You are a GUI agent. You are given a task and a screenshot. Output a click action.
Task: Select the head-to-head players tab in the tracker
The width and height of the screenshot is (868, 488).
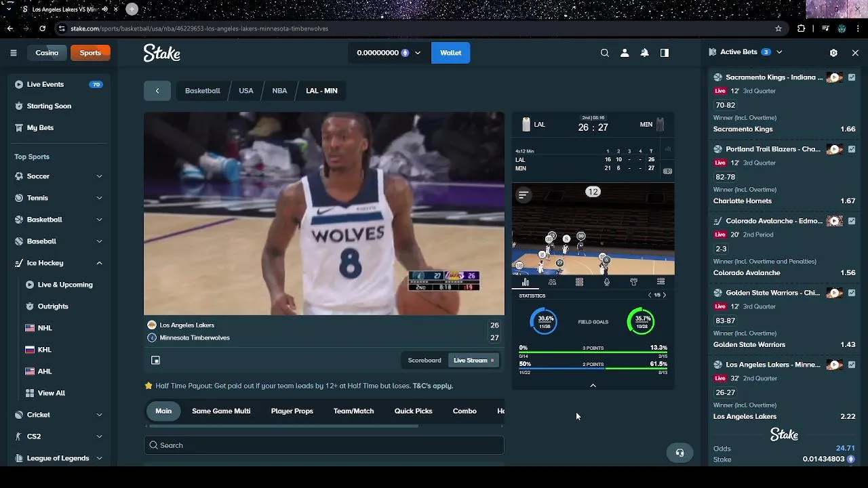(x=552, y=282)
